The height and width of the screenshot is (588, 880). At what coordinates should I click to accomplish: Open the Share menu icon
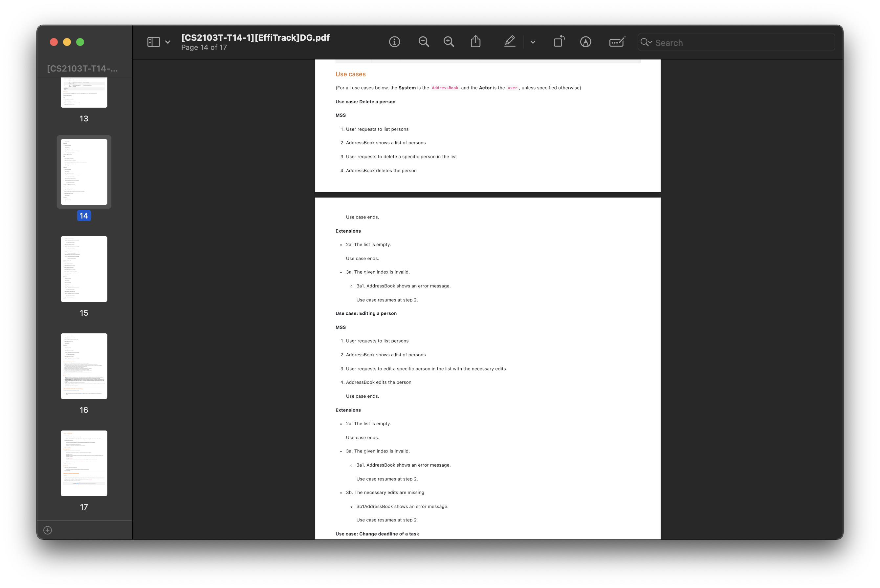click(475, 42)
